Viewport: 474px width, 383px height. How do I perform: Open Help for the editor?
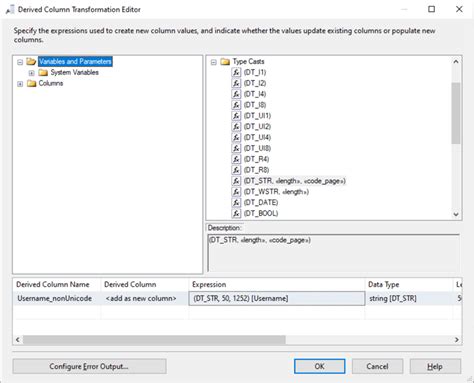coord(435,366)
